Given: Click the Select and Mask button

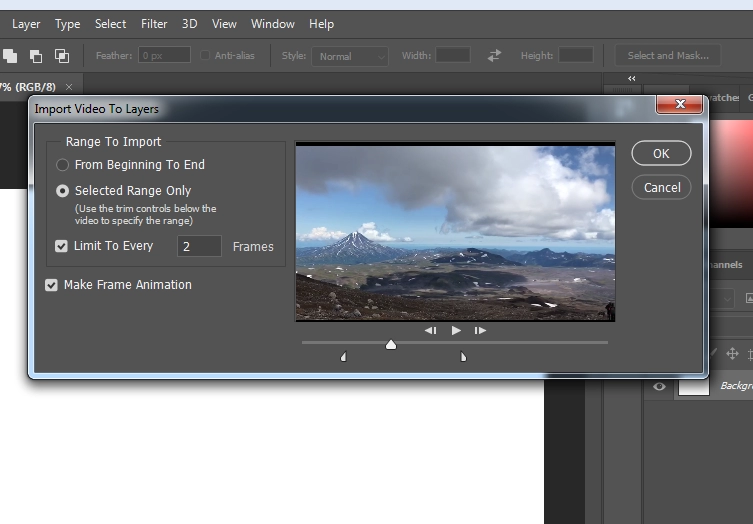Looking at the screenshot, I should pyautogui.click(x=668, y=56).
